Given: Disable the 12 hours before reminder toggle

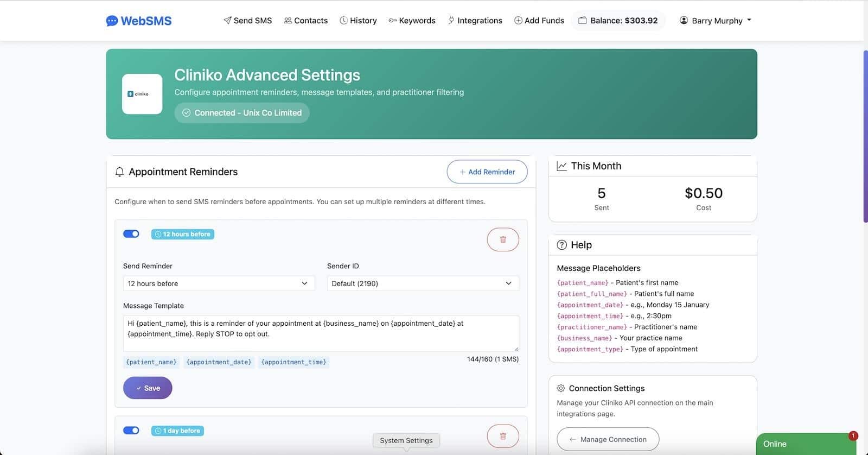Looking at the screenshot, I should click(131, 234).
